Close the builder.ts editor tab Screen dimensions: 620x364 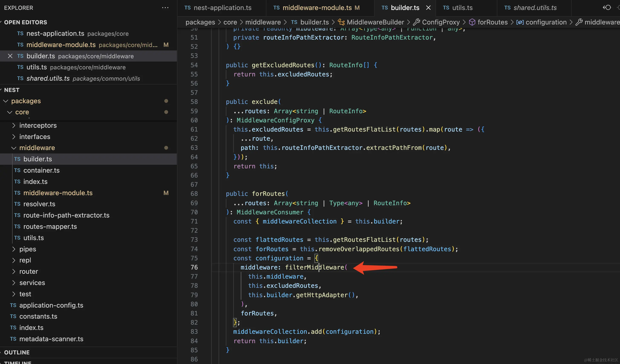[428, 8]
